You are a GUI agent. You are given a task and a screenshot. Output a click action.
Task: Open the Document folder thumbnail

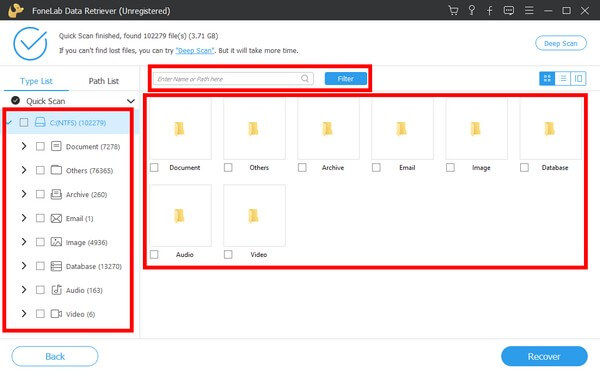180,129
